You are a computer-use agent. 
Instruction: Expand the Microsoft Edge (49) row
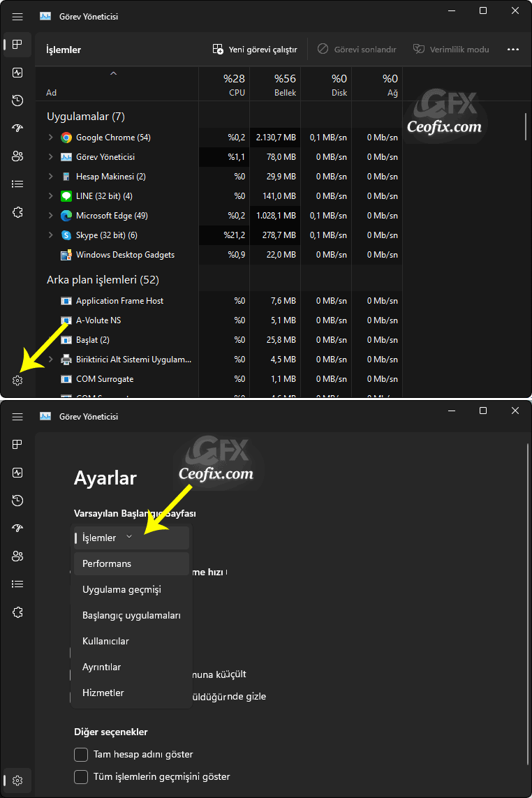click(50, 216)
